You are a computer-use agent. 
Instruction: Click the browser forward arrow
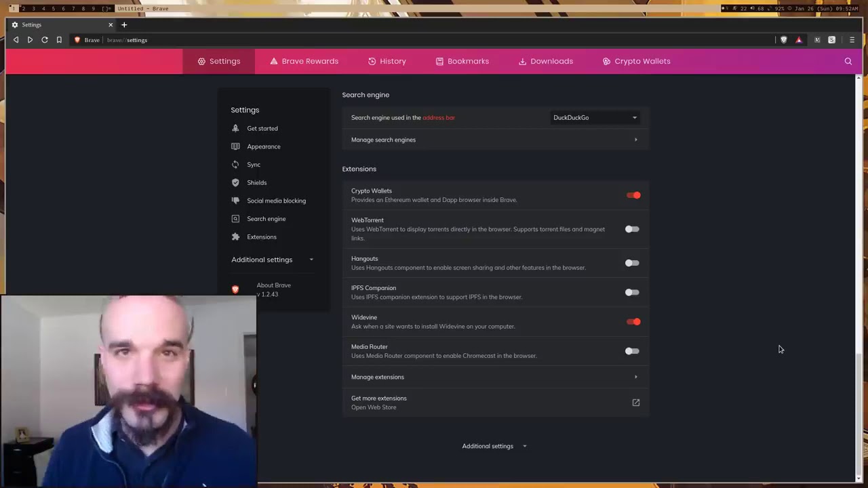[x=30, y=40]
